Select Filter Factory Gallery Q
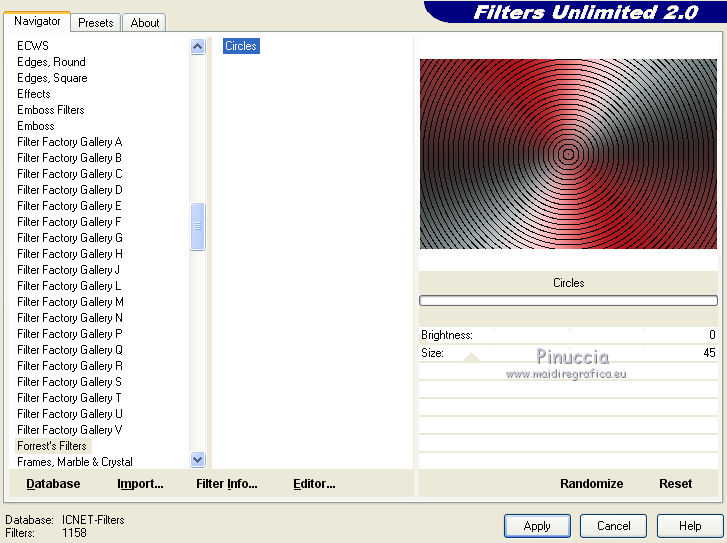Image resolution: width=727 pixels, height=543 pixels. pos(70,350)
